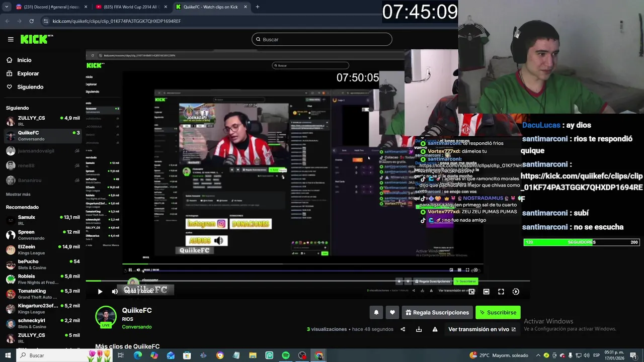The height and width of the screenshot is (362, 644).
Task: Show hidden system tray icons
Action: 538,355
